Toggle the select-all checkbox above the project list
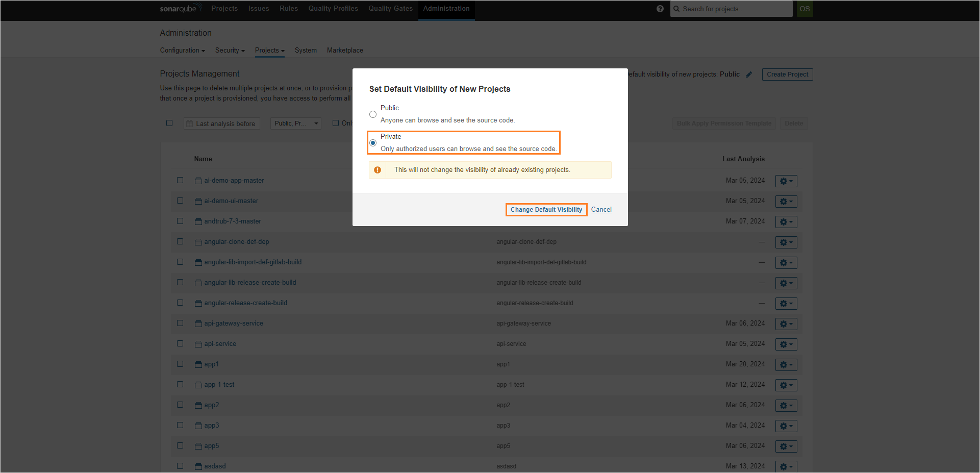 (x=169, y=123)
